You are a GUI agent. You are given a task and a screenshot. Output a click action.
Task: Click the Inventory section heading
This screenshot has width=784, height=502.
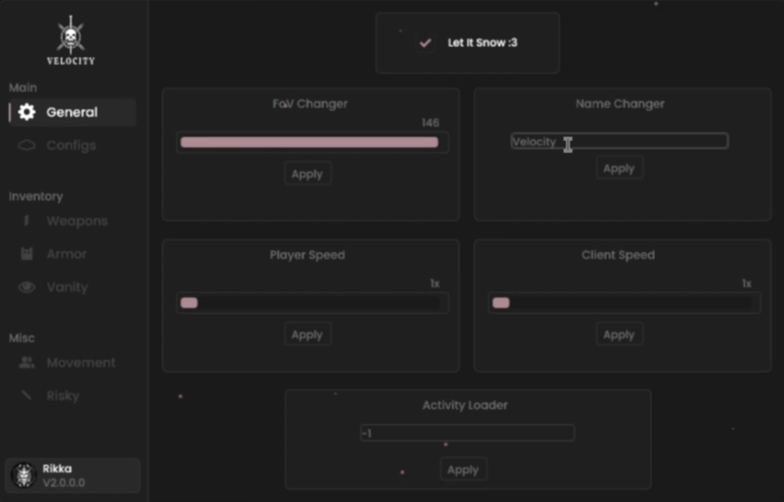pyautogui.click(x=36, y=196)
